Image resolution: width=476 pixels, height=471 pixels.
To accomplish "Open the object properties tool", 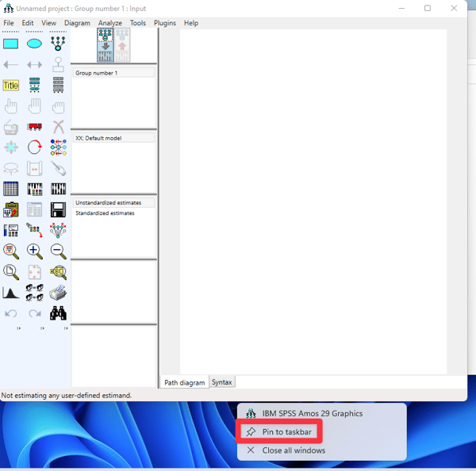I will pyautogui.click(x=11, y=230).
